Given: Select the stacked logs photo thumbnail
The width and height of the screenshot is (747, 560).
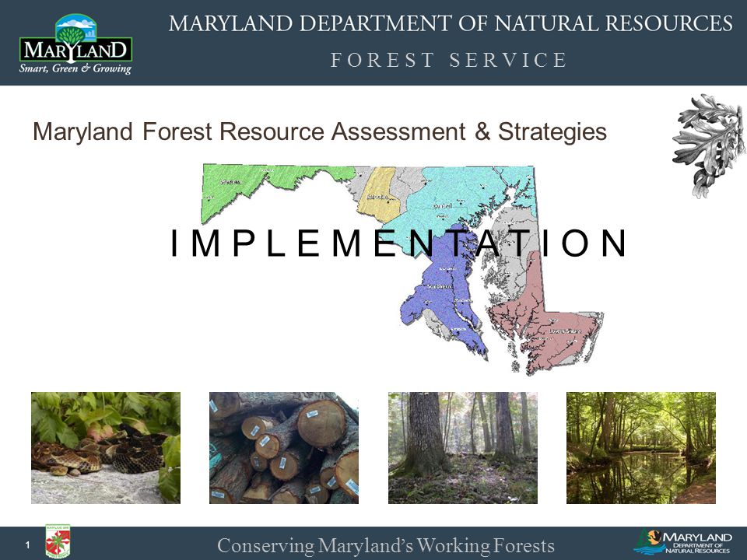Looking at the screenshot, I should [284, 448].
